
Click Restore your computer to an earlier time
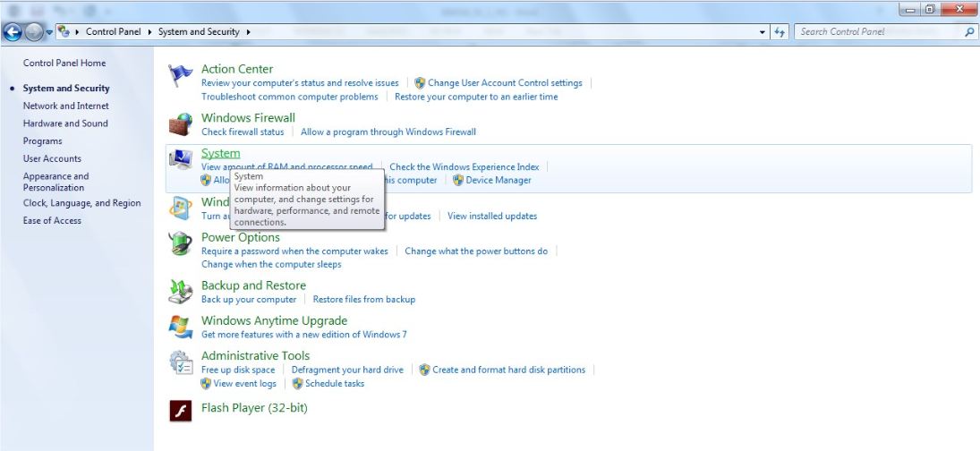point(476,97)
